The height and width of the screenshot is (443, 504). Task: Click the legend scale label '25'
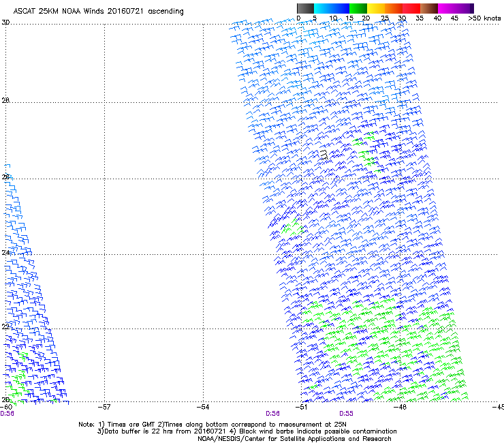pyautogui.click(x=385, y=18)
